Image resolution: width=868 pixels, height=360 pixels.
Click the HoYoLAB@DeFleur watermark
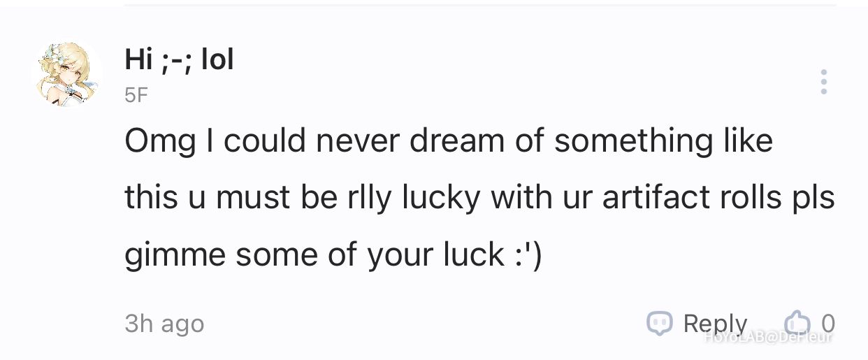click(x=769, y=338)
